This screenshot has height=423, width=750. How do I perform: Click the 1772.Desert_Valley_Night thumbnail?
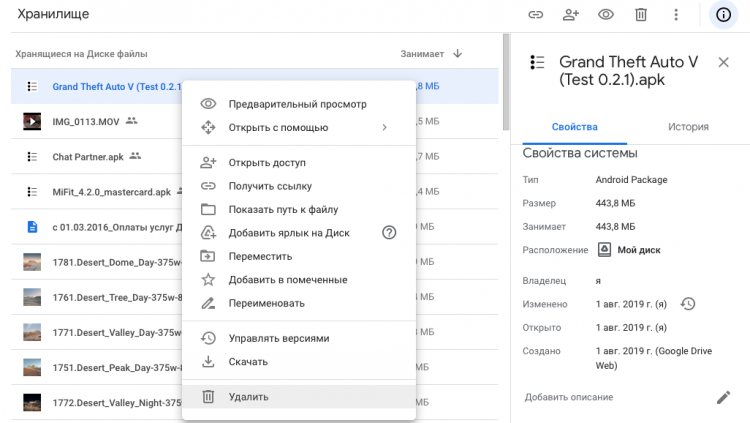(x=32, y=402)
